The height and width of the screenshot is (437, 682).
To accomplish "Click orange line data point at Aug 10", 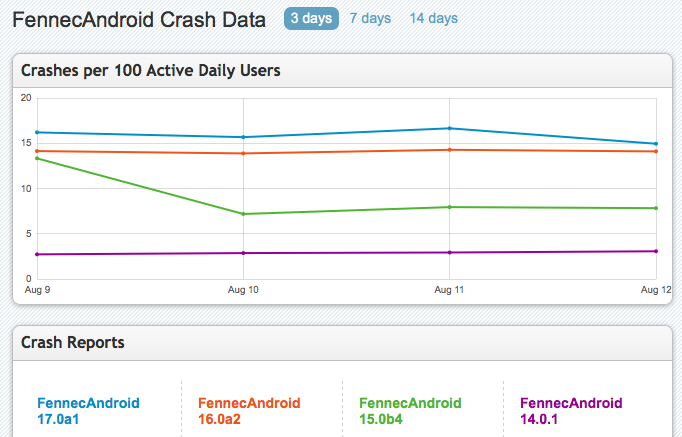I will click(x=244, y=153).
